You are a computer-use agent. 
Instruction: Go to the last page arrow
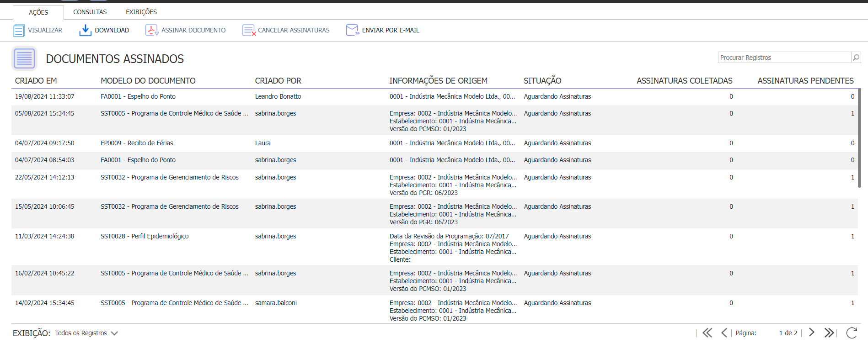pos(829,333)
